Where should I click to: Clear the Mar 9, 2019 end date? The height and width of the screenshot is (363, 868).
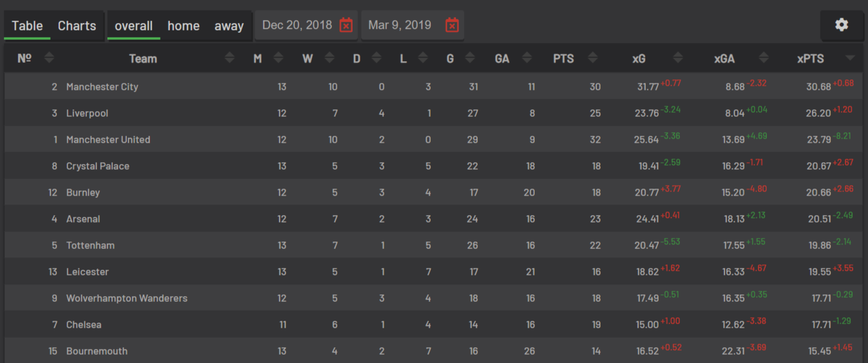pos(452,25)
